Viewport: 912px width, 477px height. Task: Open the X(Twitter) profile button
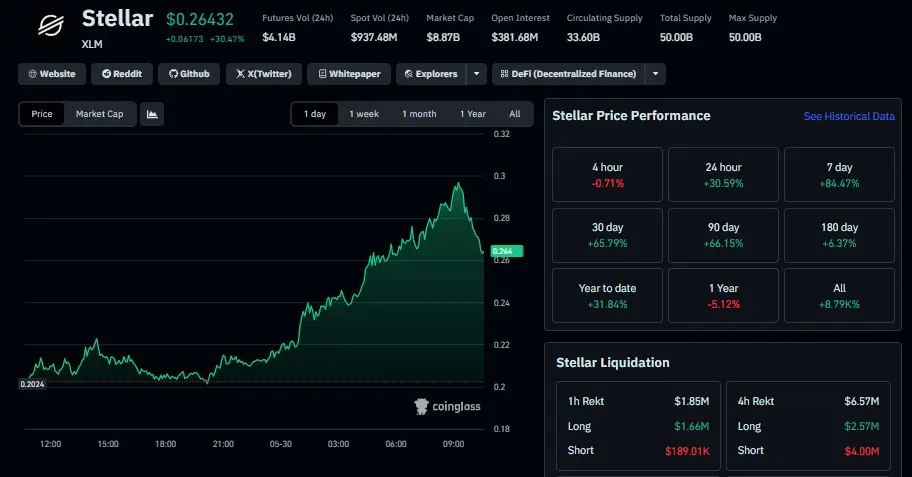click(264, 74)
